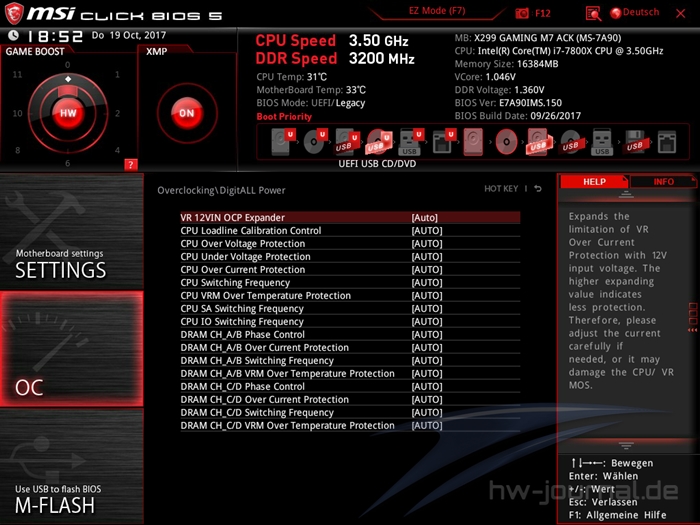Open the HOT KEY menu

[x=501, y=189]
